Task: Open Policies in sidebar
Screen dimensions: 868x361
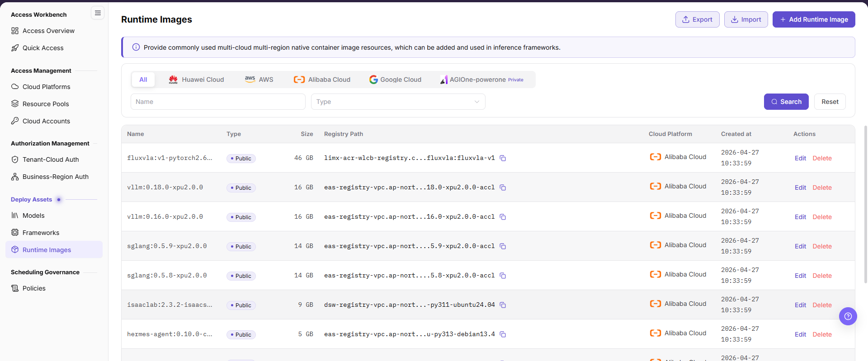Action: point(54,288)
